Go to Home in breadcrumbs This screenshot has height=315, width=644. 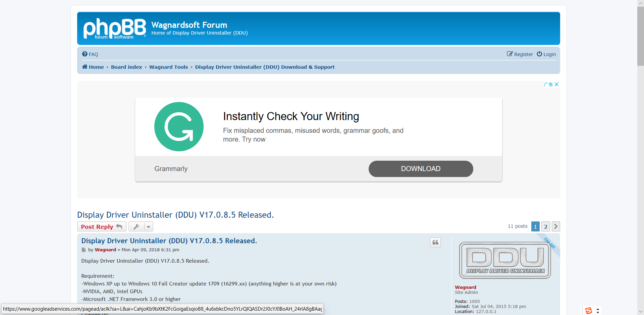[93, 67]
